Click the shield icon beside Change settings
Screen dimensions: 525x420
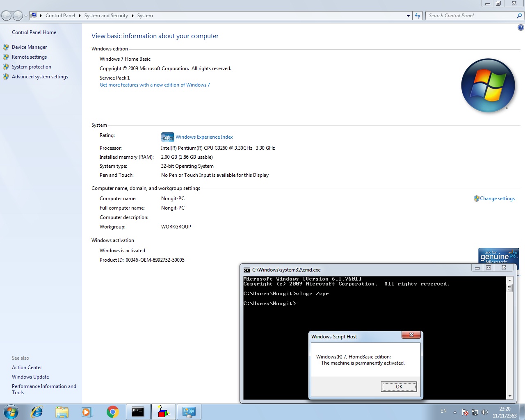[x=477, y=199]
